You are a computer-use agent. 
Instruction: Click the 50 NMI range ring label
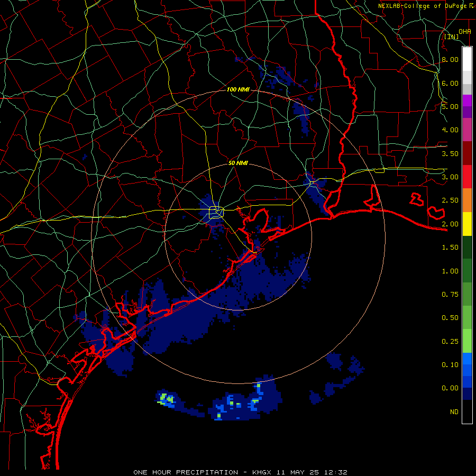click(x=238, y=163)
